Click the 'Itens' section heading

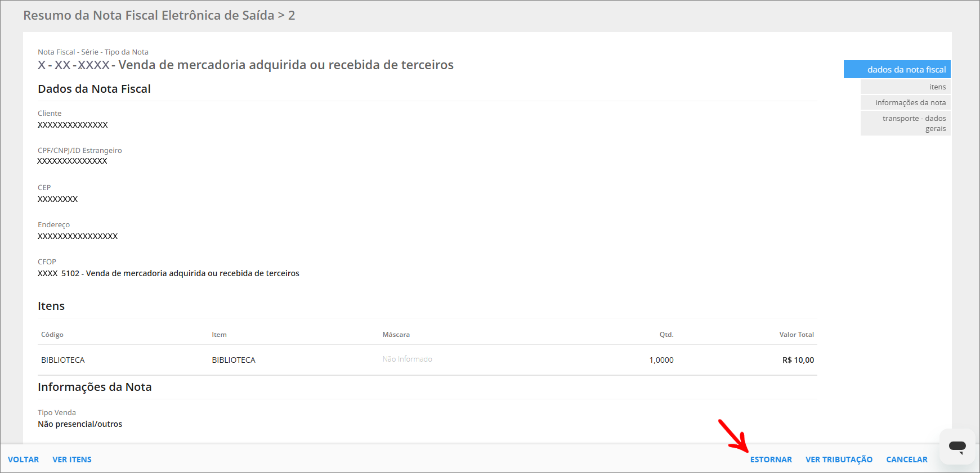pyautogui.click(x=51, y=306)
